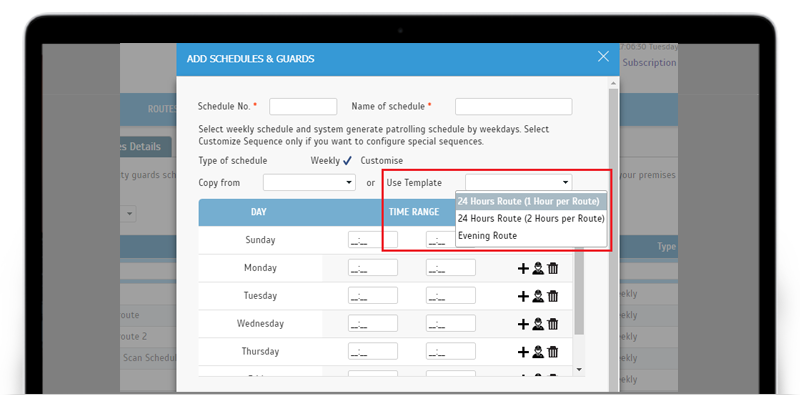Set the Monday end time field
Image resolution: width=800 pixels, height=395 pixels.
pos(451,268)
